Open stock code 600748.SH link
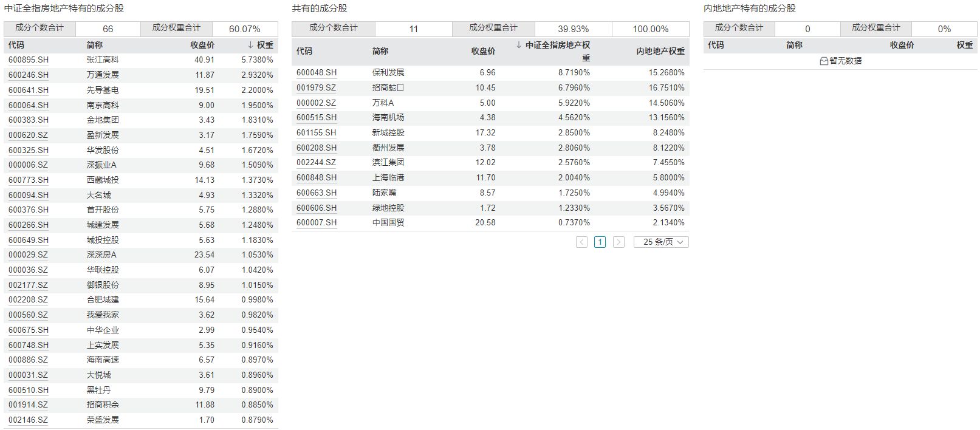 pos(29,345)
